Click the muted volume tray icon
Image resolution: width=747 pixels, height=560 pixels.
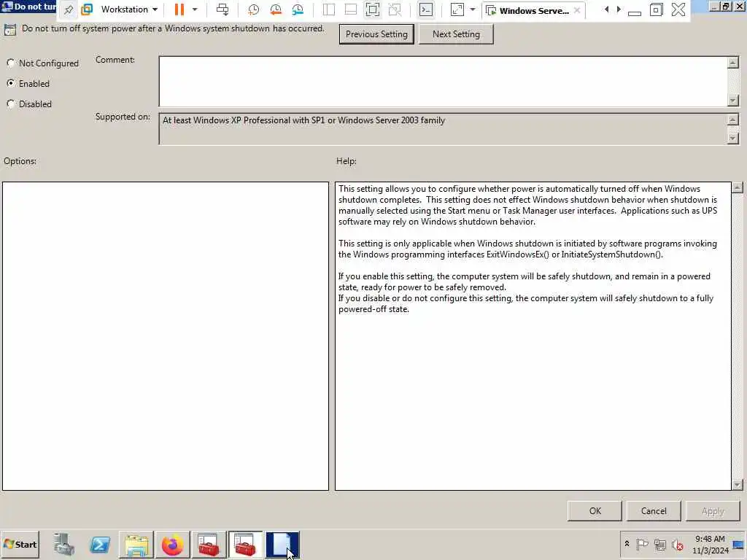677,544
